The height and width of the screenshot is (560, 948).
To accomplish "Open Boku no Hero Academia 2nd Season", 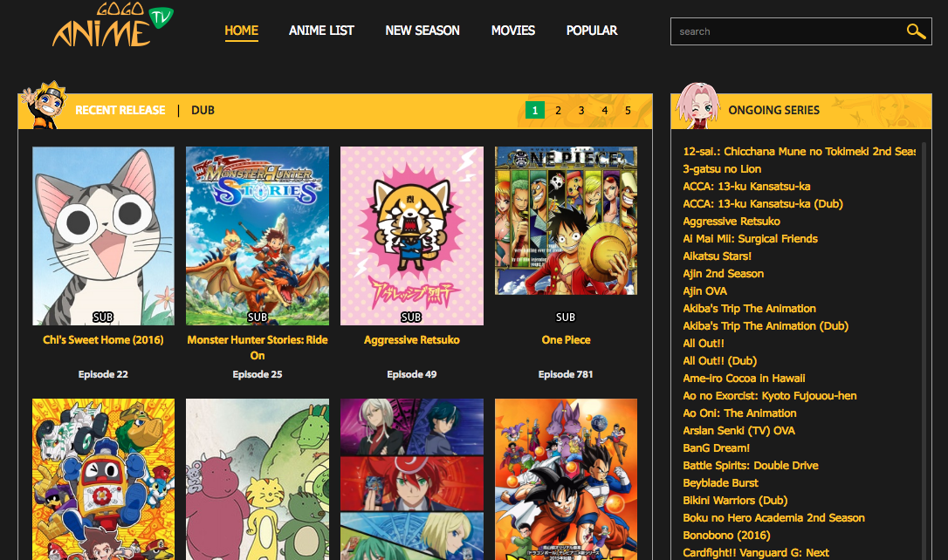I will [x=774, y=518].
